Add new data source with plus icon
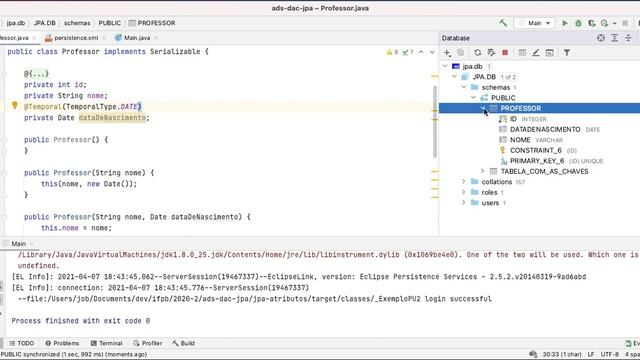This screenshot has height=360, width=640. click(x=447, y=53)
